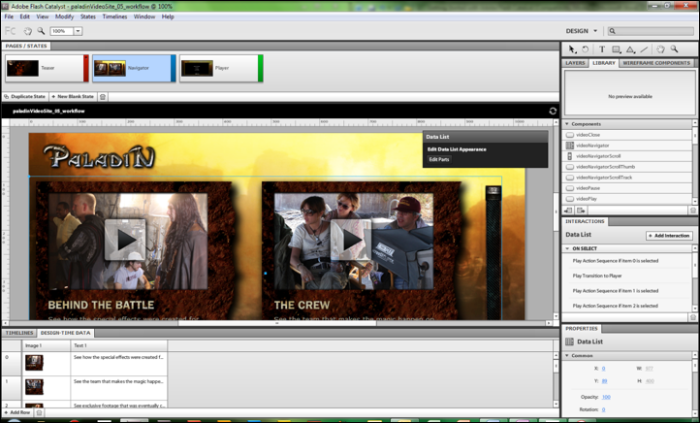Click the Opacity value 100

[606, 397]
